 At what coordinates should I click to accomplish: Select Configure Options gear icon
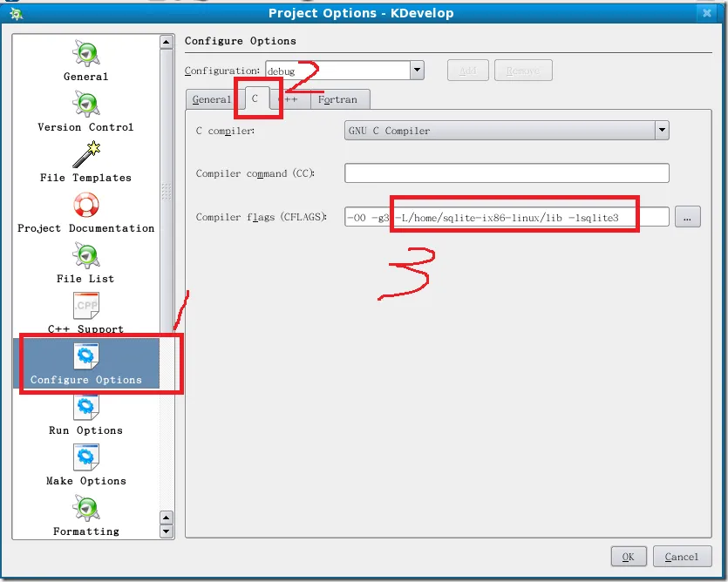coord(86,356)
